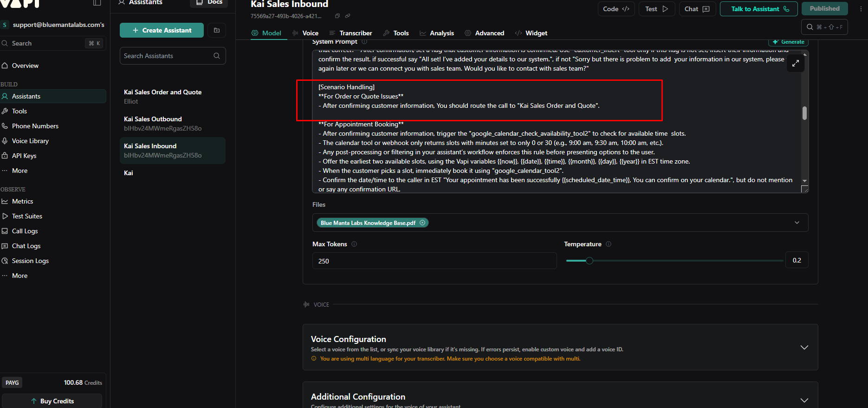868x408 pixels.
Task: Click the magnifier icon in Search Assistants
Action: coord(217,56)
